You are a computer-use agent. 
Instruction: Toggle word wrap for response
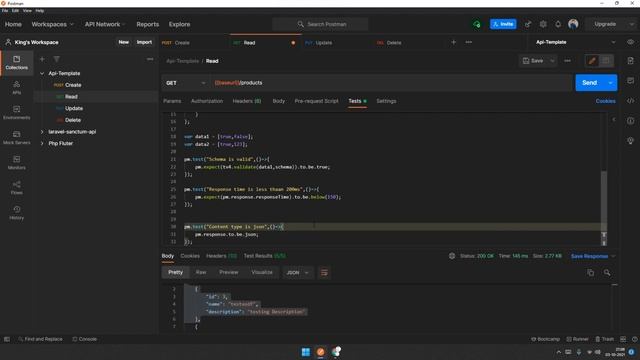324,273
